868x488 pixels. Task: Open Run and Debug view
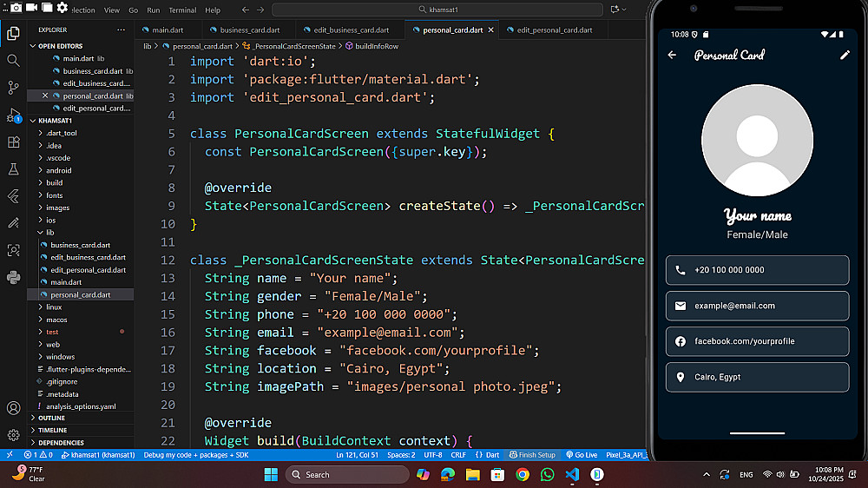[x=13, y=115]
